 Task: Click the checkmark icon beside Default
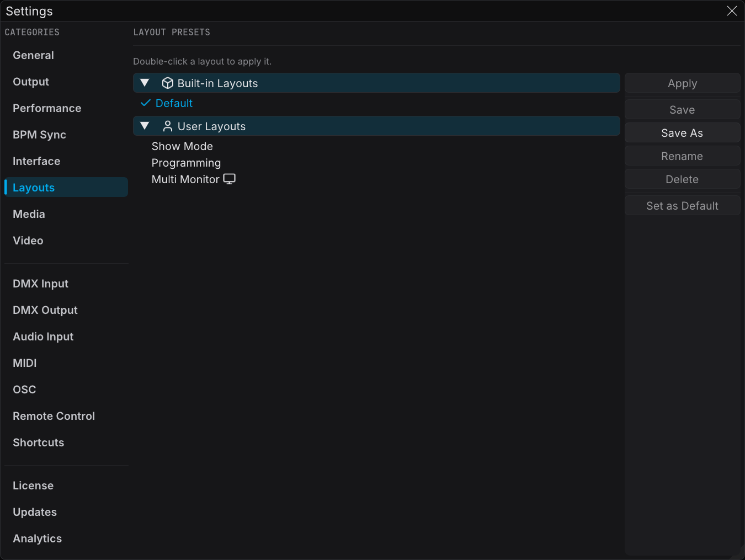pos(146,103)
